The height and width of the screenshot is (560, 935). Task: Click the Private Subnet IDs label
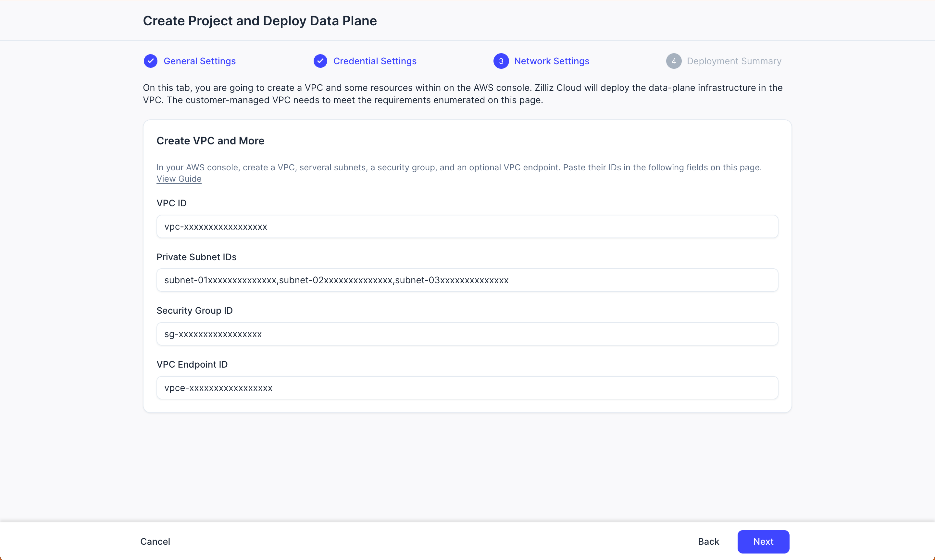coord(196,257)
